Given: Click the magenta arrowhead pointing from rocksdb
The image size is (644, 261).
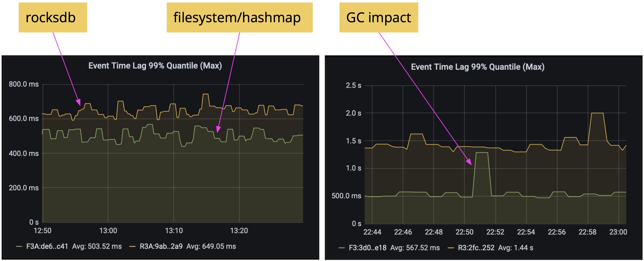Looking at the screenshot, I should (78, 102).
